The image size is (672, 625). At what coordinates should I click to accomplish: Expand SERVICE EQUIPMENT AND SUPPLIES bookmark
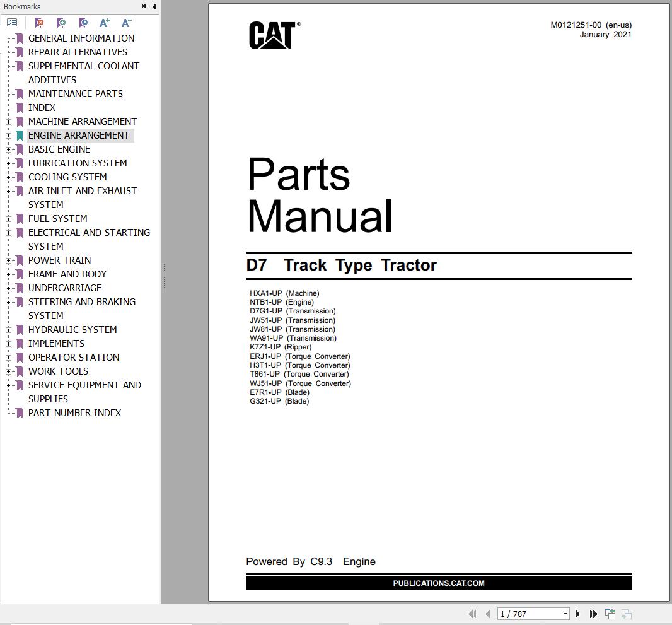8,385
